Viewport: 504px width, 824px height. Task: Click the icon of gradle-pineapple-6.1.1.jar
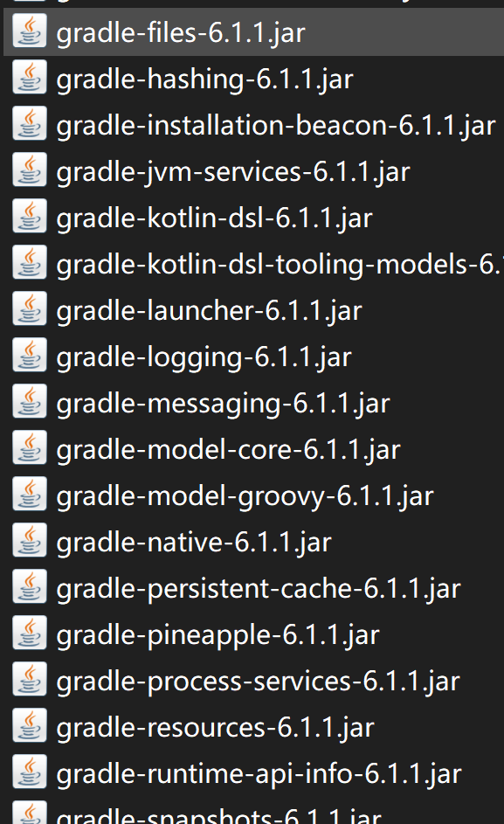(30, 633)
